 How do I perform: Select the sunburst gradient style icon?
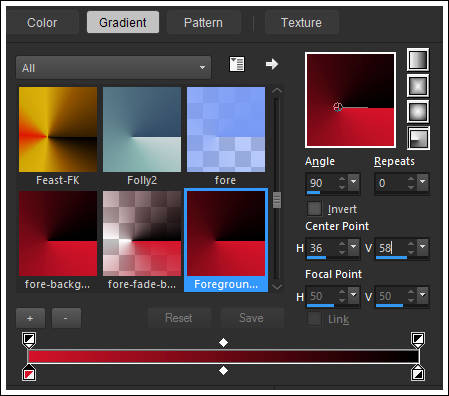tap(418, 112)
